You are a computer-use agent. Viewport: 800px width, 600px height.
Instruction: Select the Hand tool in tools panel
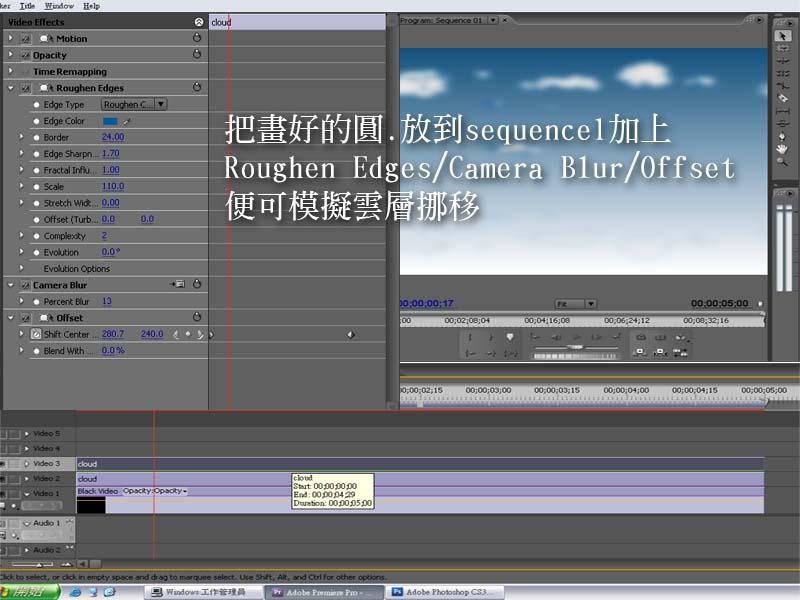click(x=783, y=148)
